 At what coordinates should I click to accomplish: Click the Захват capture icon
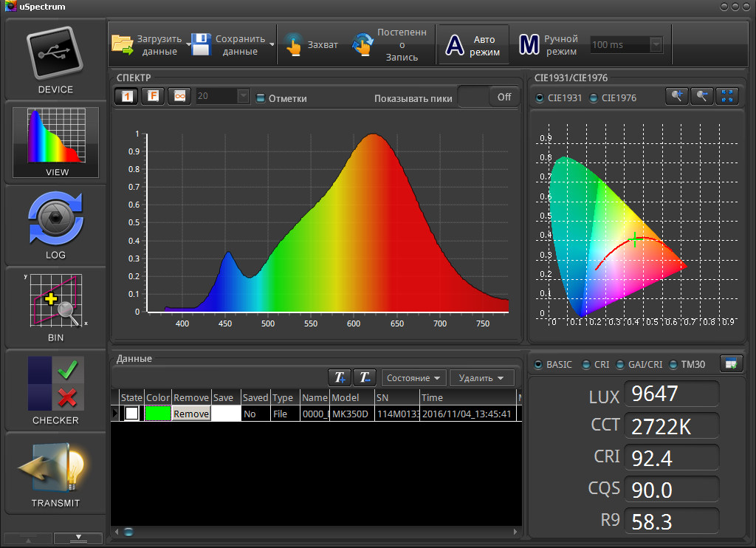pyautogui.click(x=293, y=45)
